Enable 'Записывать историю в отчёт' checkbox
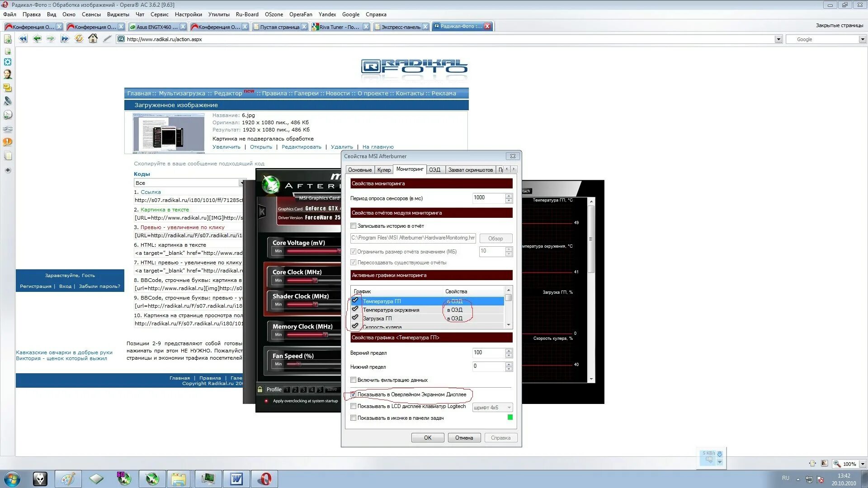 (354, 226)
